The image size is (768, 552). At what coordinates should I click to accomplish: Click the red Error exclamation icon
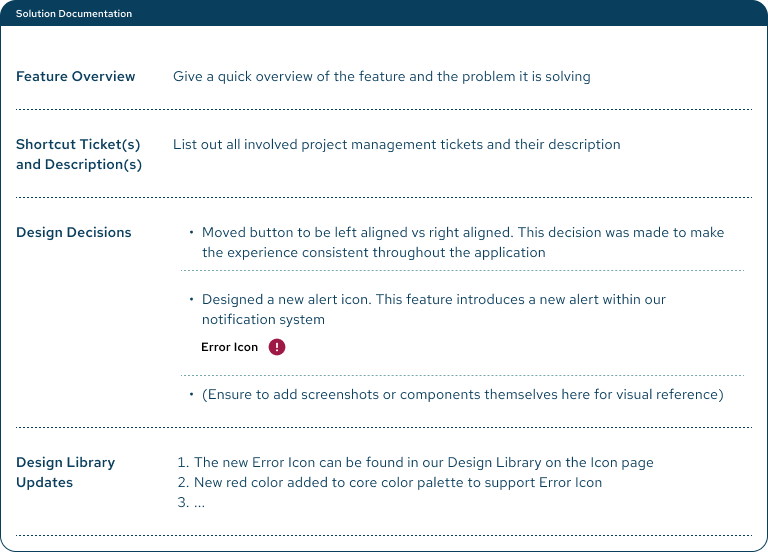point(277,347)
